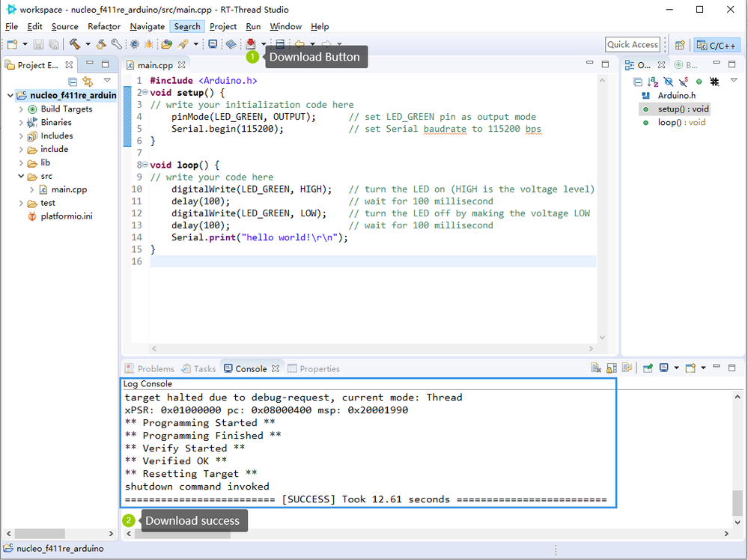Start debugging with the orange bug icon
Image resolution: width=748 pixels, height=560 pixels.
pos(149,44)
